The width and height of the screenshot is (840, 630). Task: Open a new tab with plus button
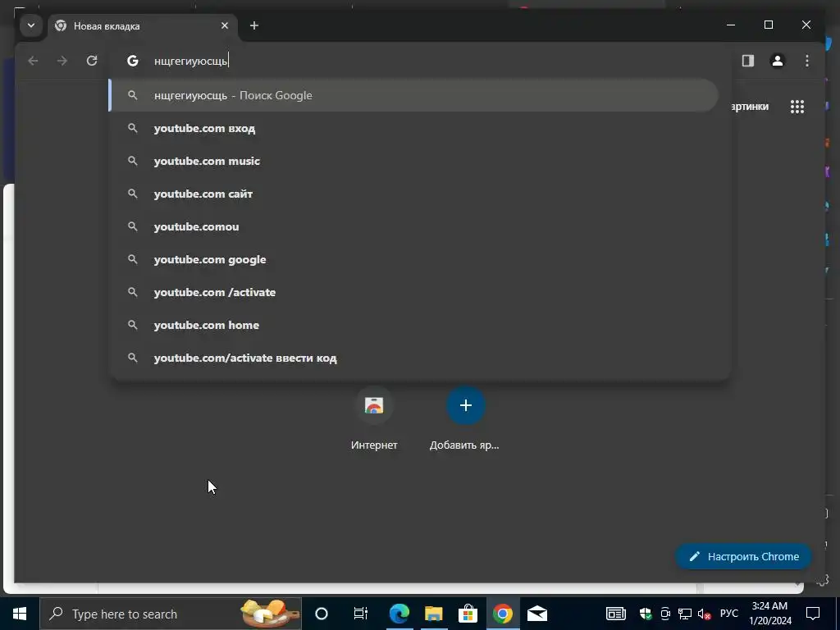[254, 25]
